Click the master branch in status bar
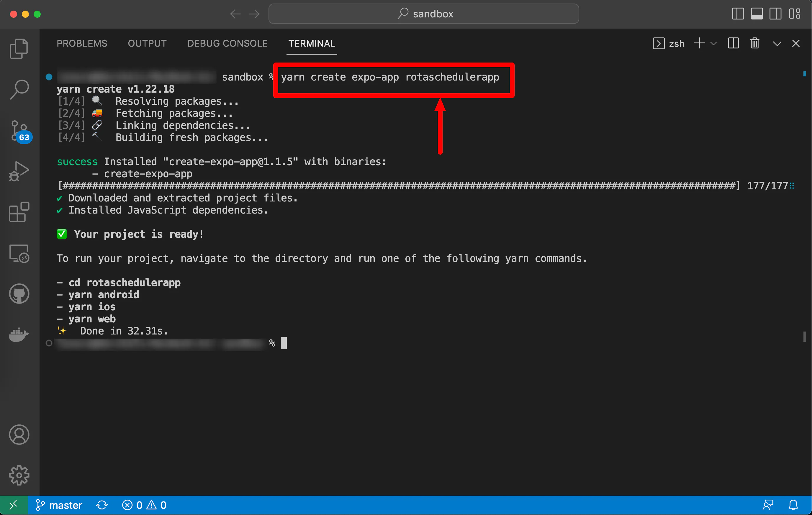812x515 pixels. 59,505
